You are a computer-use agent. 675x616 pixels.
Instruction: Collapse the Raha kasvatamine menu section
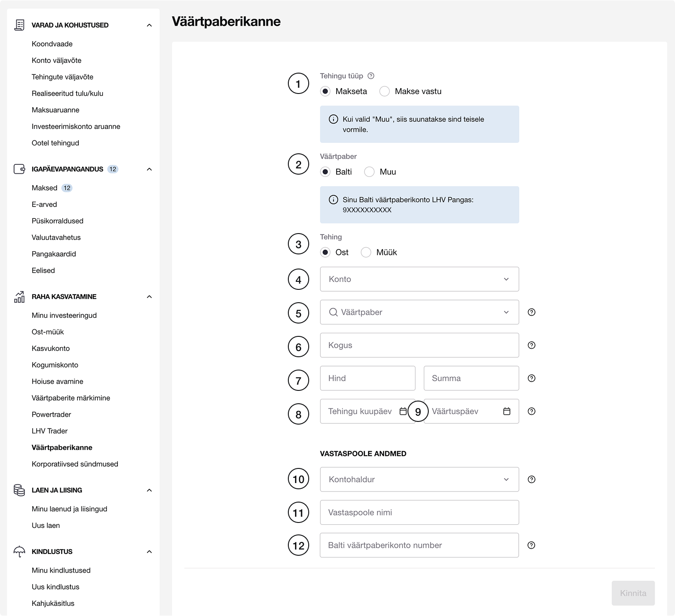tap(149, 296)
